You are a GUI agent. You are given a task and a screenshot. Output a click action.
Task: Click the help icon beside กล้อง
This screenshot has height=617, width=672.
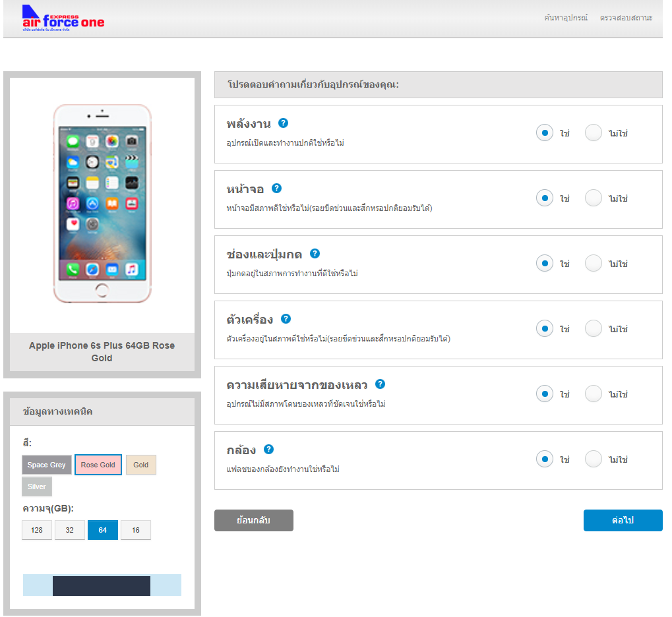click(268, 450)
